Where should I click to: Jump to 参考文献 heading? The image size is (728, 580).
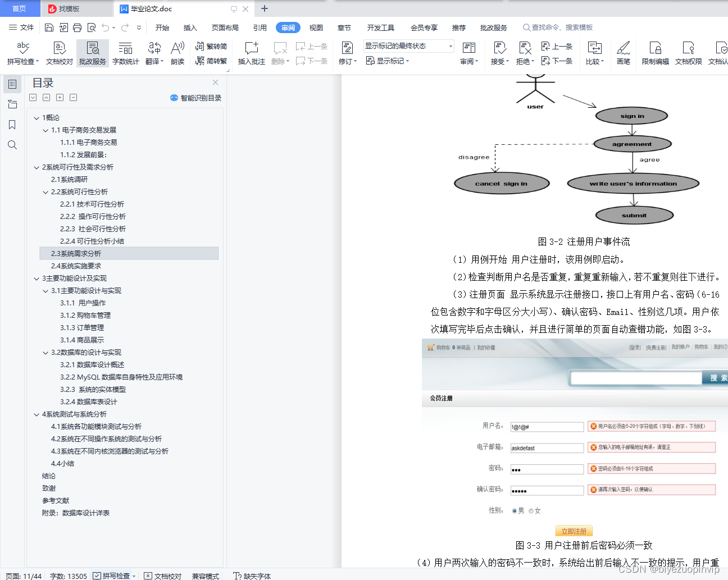click(x=56, y=501)
